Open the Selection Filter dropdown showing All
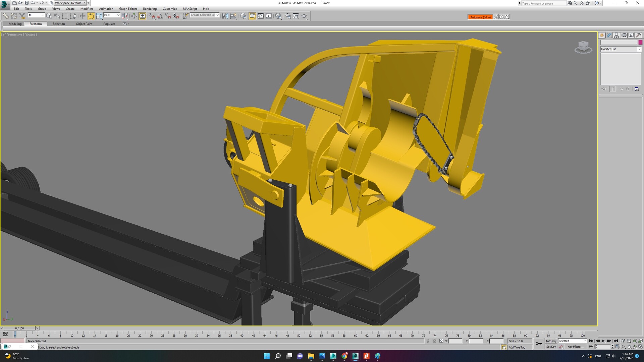Image resolution: width=644 pixels, height=362 pixels. 36,15
